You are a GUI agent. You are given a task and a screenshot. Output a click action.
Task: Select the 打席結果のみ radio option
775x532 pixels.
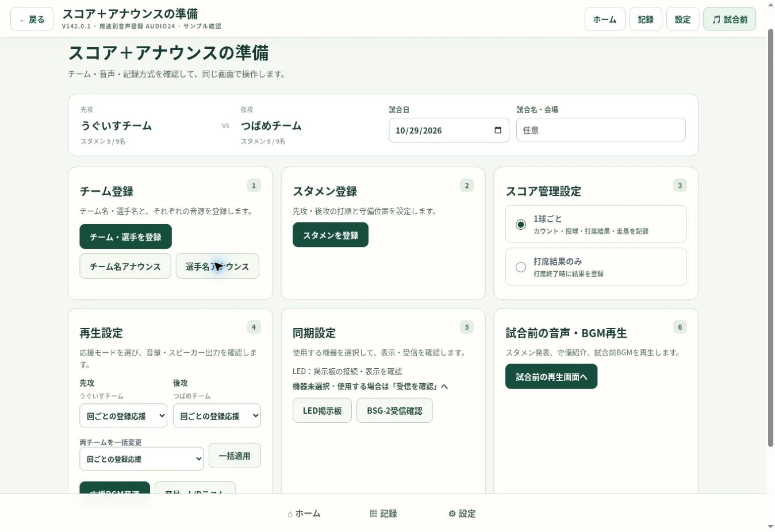coord(521,267)
